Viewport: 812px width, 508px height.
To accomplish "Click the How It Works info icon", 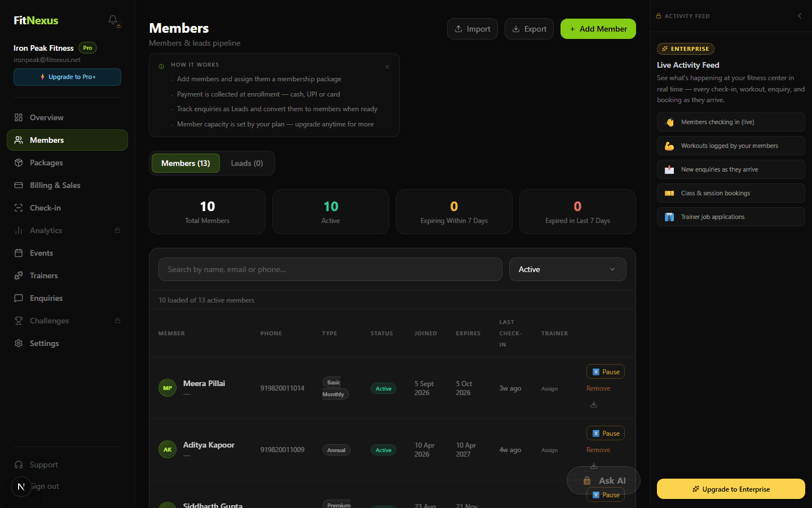I will click(162, 67).
